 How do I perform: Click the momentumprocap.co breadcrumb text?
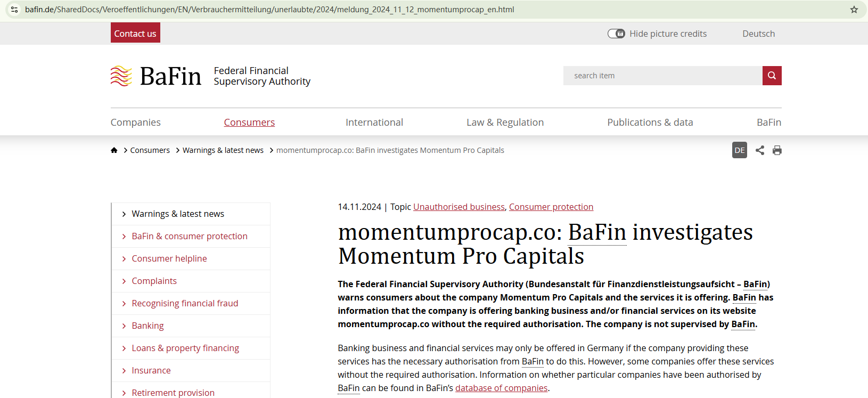pos(390,150)
